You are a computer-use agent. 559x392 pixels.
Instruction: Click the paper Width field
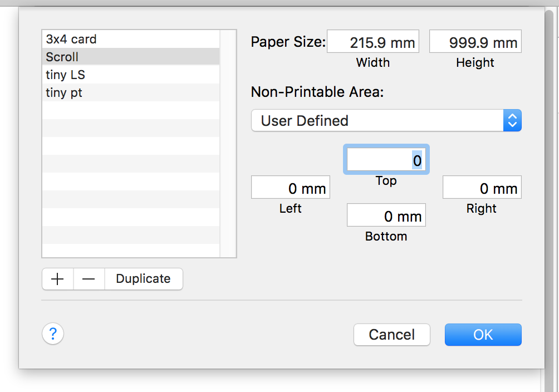pyautogui.click(x=372, y=42)
